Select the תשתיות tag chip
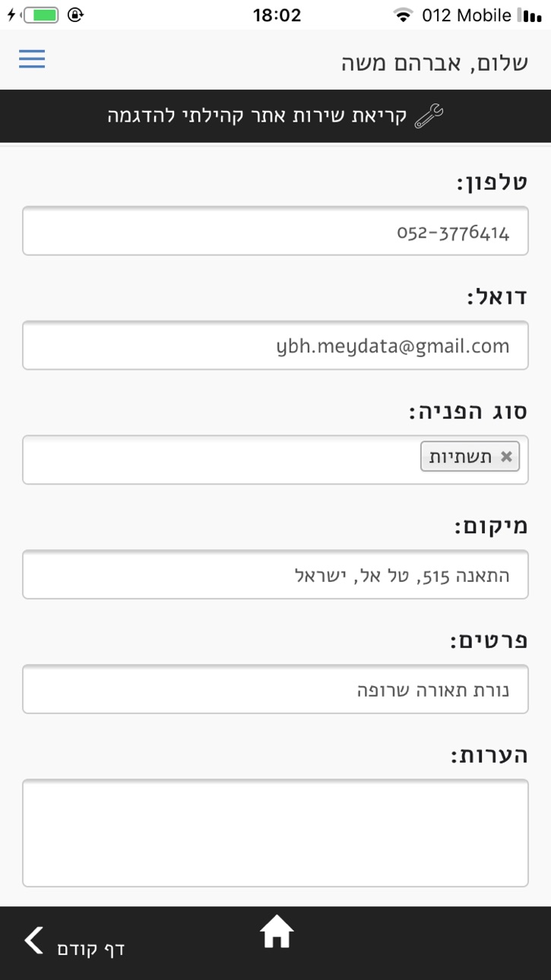This screenshot has width=551, height=980. coord(470,457)
